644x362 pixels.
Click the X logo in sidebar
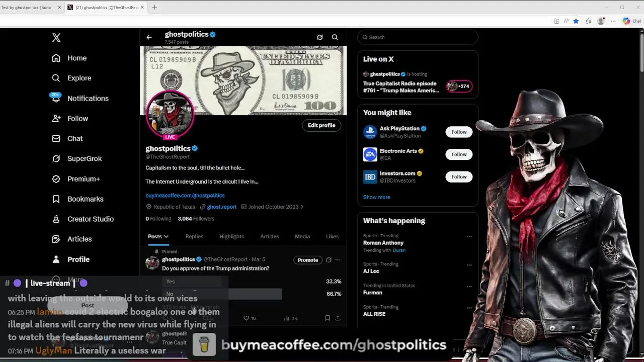click(x=56, y=38)
